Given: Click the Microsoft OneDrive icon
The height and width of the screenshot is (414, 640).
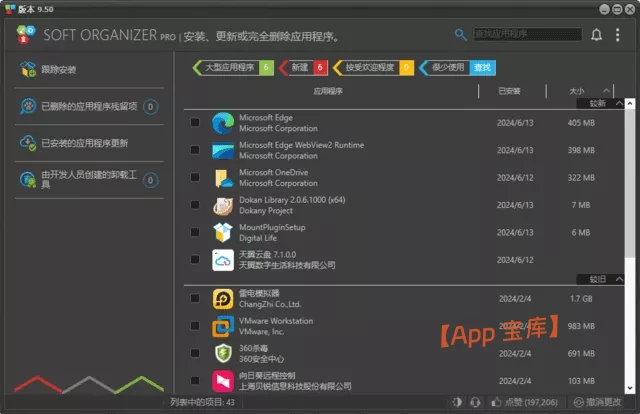Looking at the screenshot, I should [223, 178].
